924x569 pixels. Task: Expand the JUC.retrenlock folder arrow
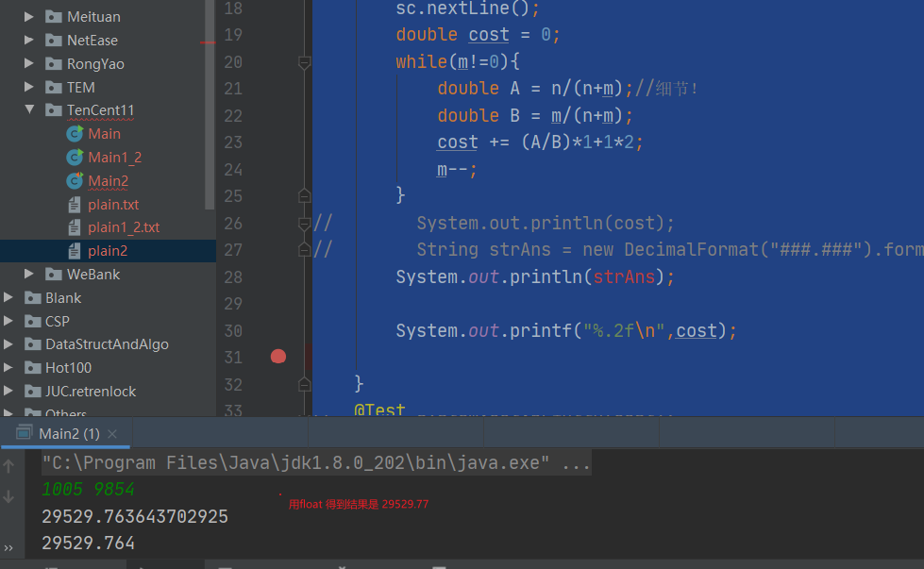[8, 391]
